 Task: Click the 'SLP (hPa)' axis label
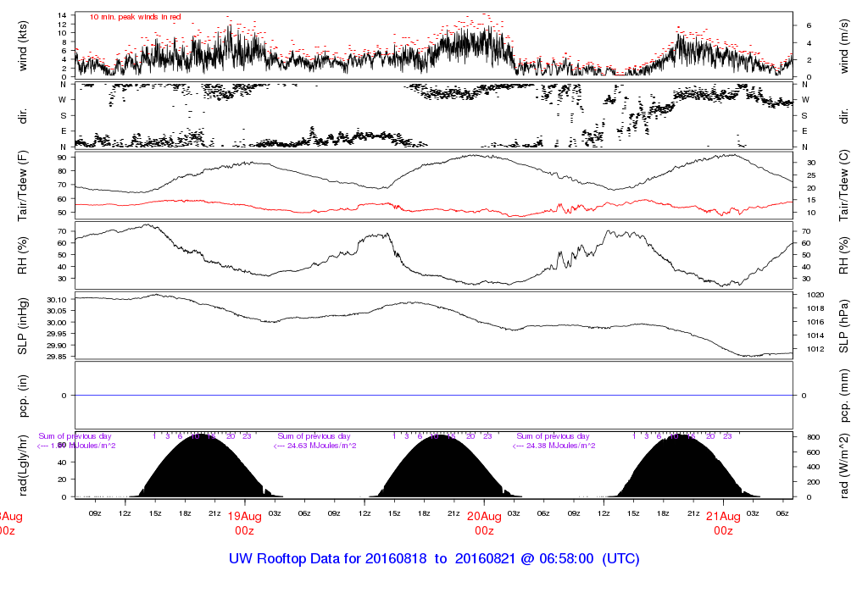point(844,325)
